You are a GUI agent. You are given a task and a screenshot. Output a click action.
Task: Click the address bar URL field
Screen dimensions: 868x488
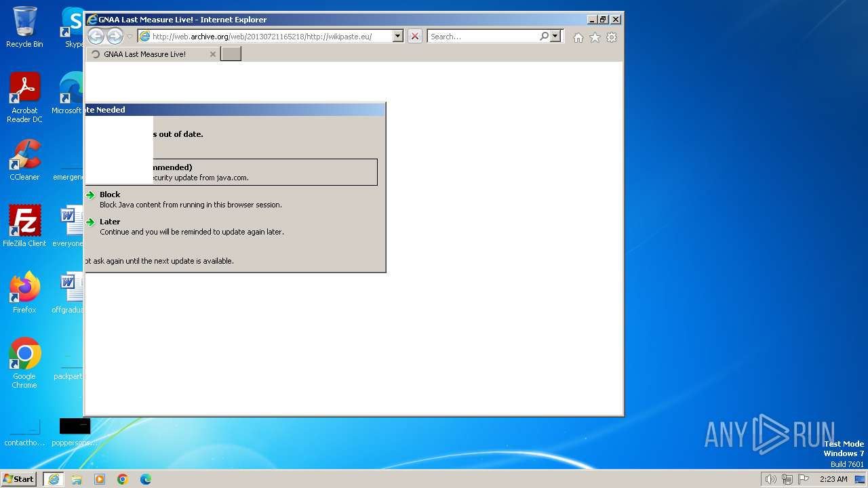[271, 37]
